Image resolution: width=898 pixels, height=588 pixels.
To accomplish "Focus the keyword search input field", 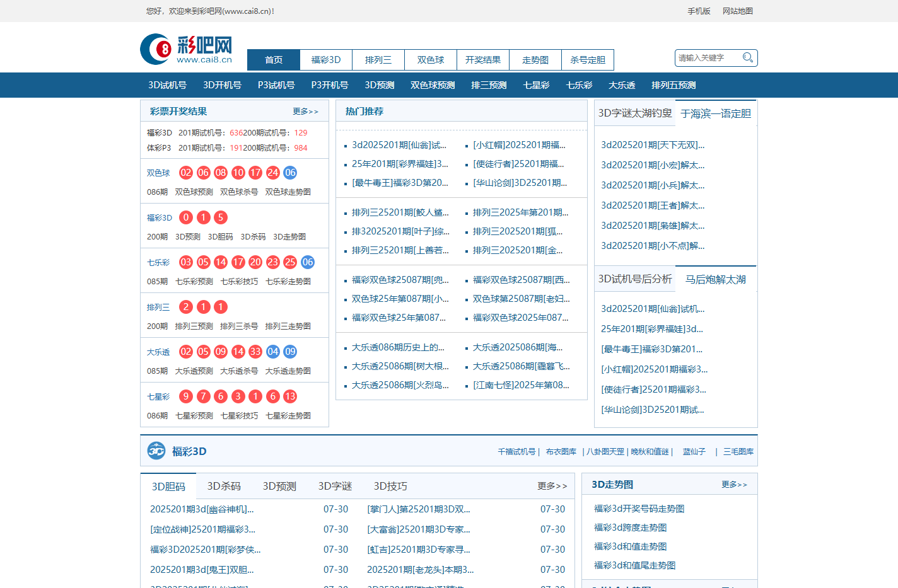I will point(709,58).
